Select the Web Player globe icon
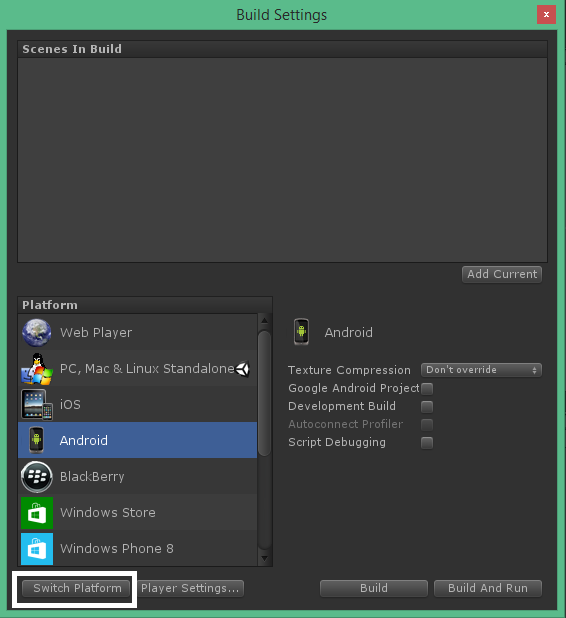Screen dimensions: 566x618 click(x=37, y=332)
